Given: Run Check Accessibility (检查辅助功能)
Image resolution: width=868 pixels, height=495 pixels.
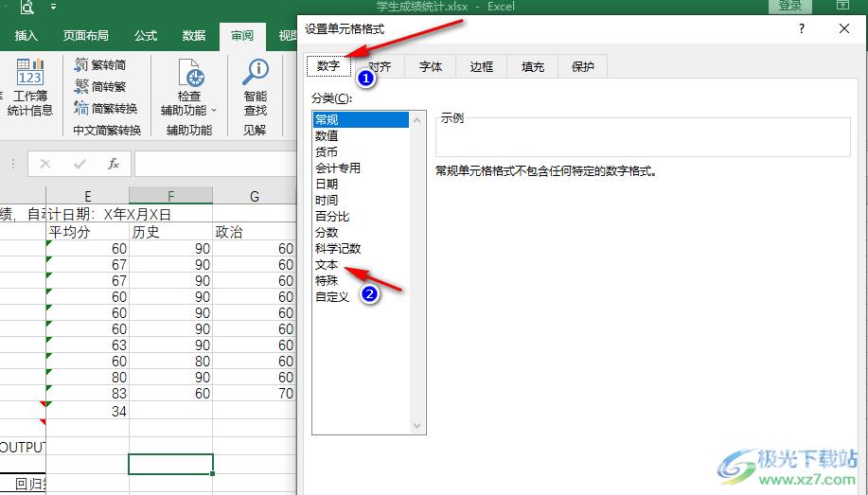Looking at the screenshot, I should [188, 87].
